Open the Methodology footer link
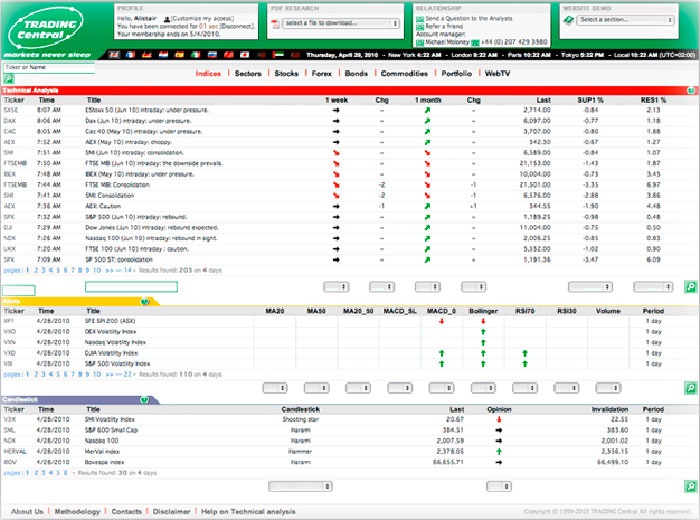 click(x=77, y=511)
